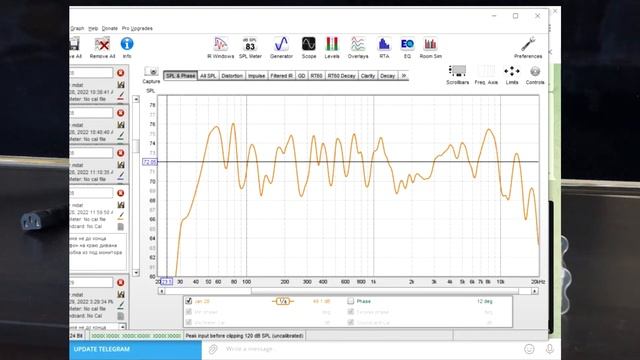
Task: Click the frequency scroll left arrow
Action: click(162, 291)
